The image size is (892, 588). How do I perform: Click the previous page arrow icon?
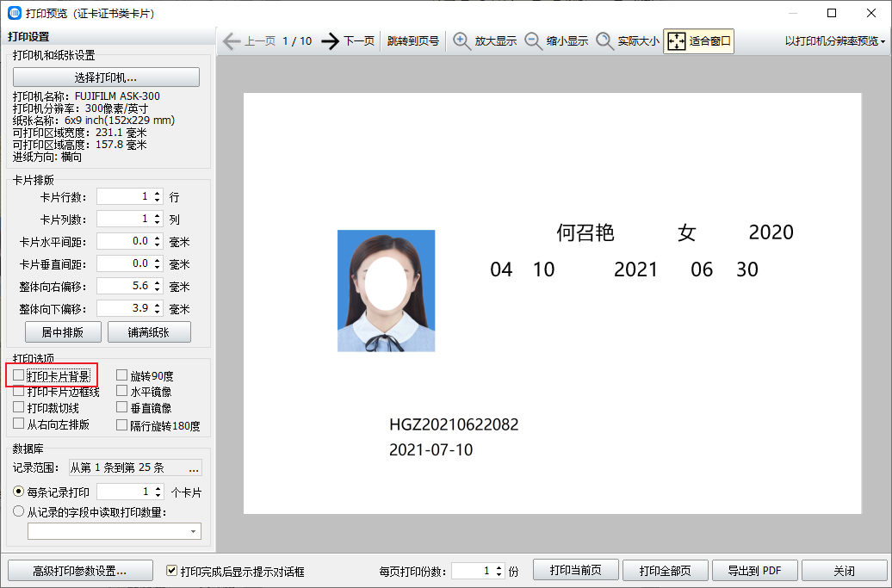(232, 41)
